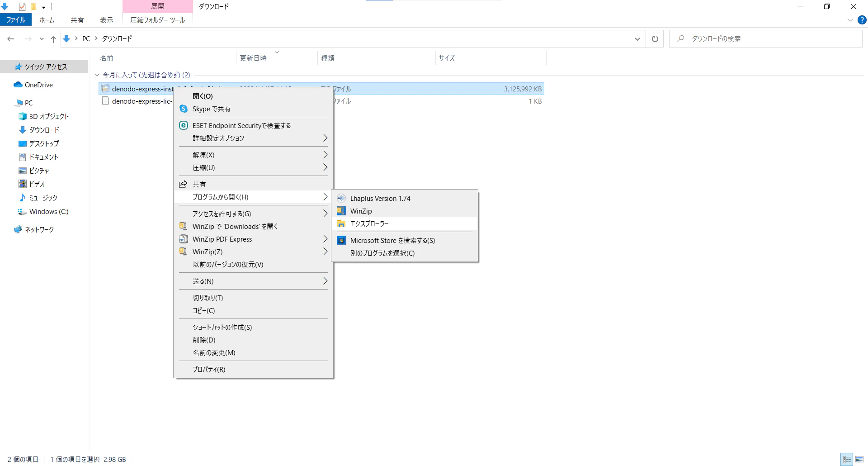Image resolution: width=868 pixels, height=466 pixels.
Task: Choose 以前のバージョンの復元(V) entry
Action: point(253,264)
